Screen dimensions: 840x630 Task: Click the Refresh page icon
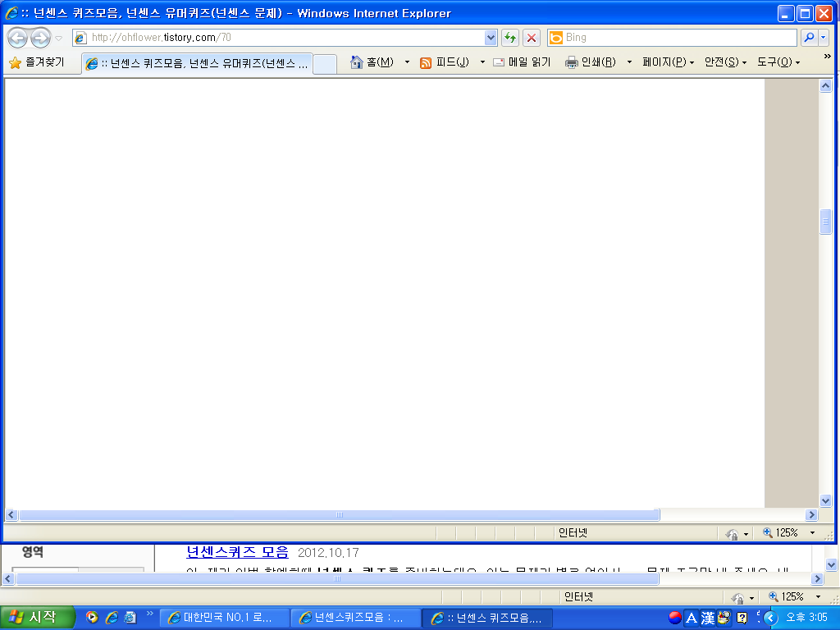[510, 38]
